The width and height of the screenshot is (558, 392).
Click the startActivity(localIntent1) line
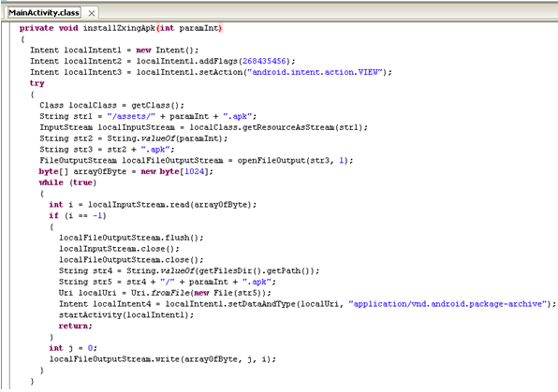[126, 314]
